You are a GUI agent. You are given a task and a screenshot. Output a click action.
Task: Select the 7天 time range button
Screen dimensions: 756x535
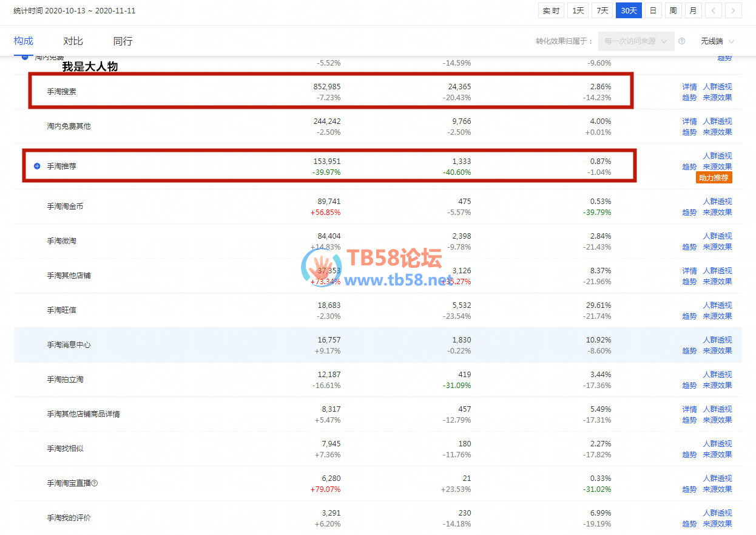point(602,10)
